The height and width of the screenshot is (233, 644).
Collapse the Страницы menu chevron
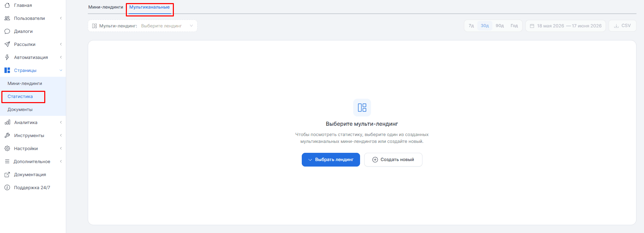61,70
